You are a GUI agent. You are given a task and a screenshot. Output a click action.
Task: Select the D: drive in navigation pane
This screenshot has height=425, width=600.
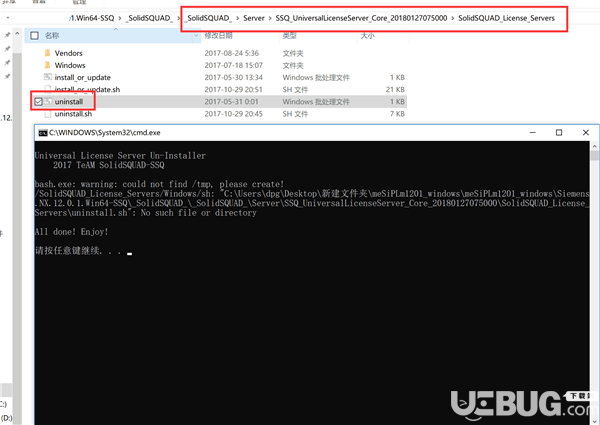click(6, 418)
